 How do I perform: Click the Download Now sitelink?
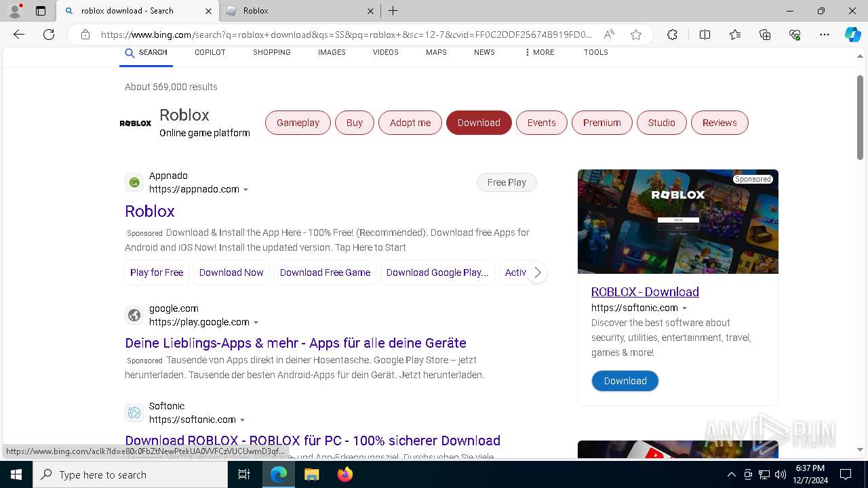pyautogui.click(x=231, y=272)
